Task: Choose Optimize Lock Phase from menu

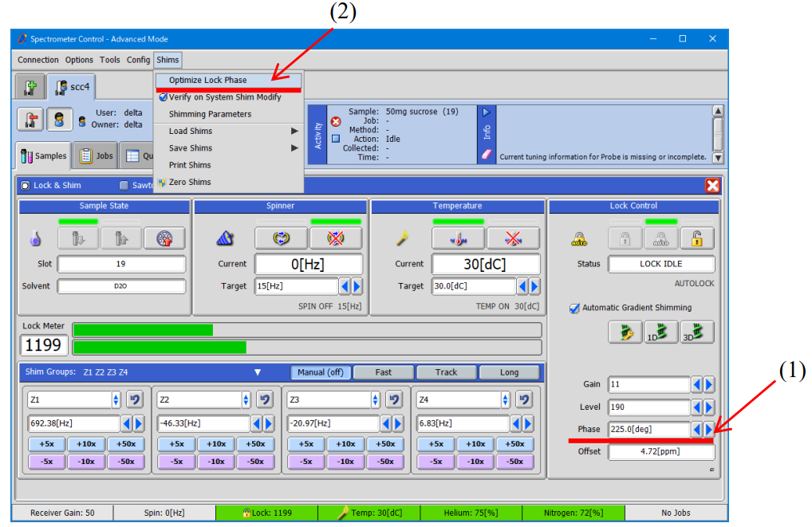Action: click(x=207, y=80)
